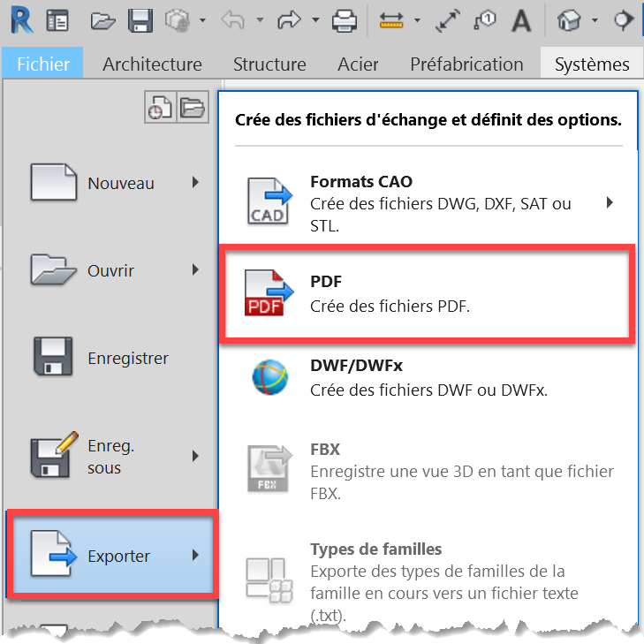
Task: Expand the Synchronize dropdown arrow
Action: click(x=202, y=19)
